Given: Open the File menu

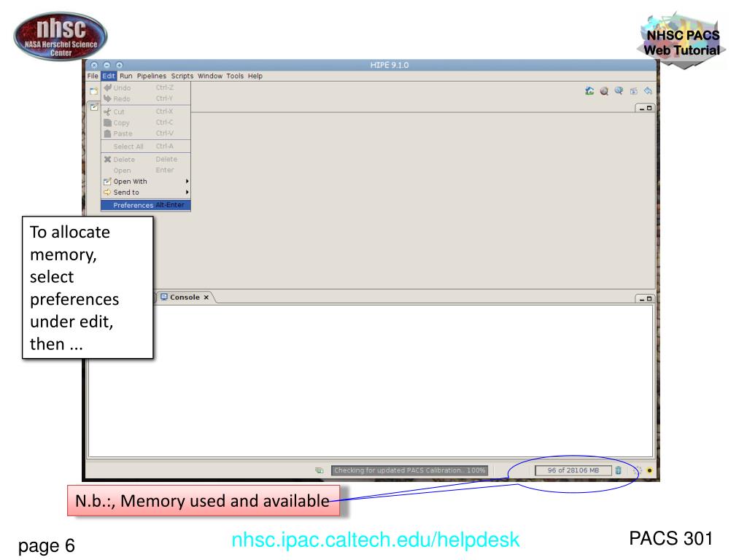Looking at the screenshot, I should [93, 76].
